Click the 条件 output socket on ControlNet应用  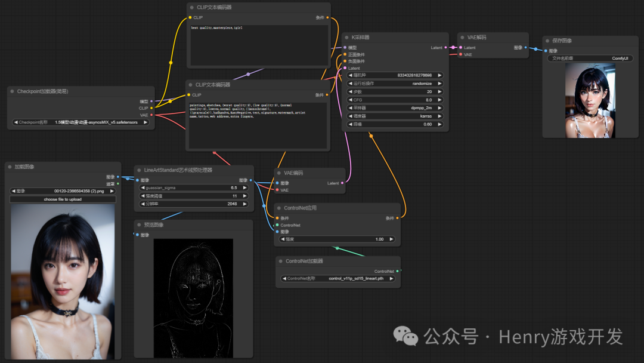[397, 218]
